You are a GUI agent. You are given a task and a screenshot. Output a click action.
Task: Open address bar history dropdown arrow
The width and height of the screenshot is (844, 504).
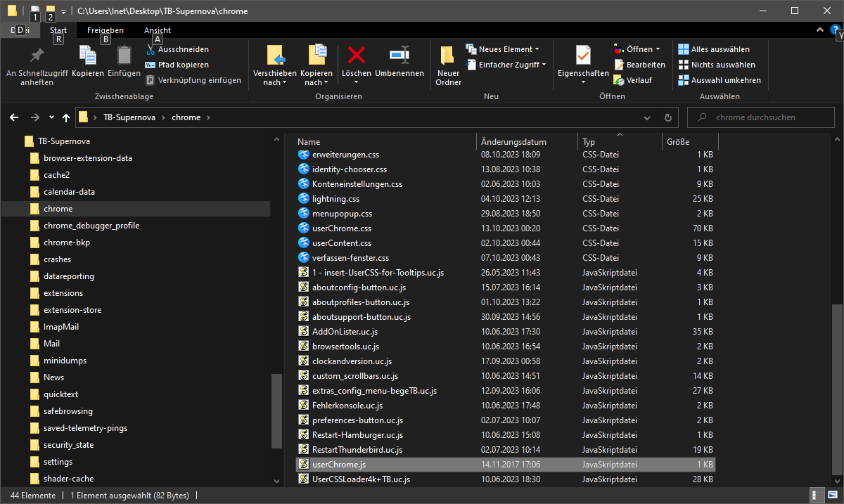[x=647, y=117]
